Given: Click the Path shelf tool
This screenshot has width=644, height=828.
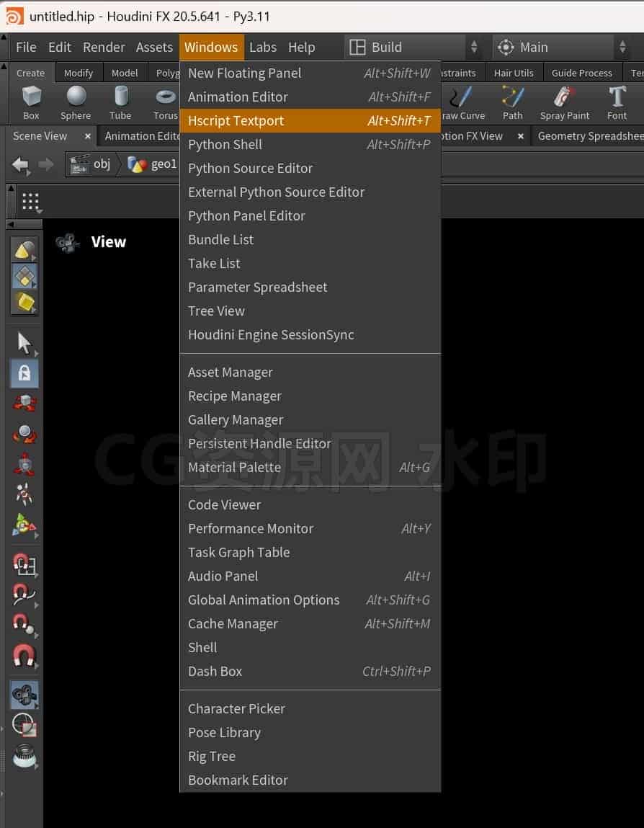Looking at the screenshot, I should coord(512,102).
